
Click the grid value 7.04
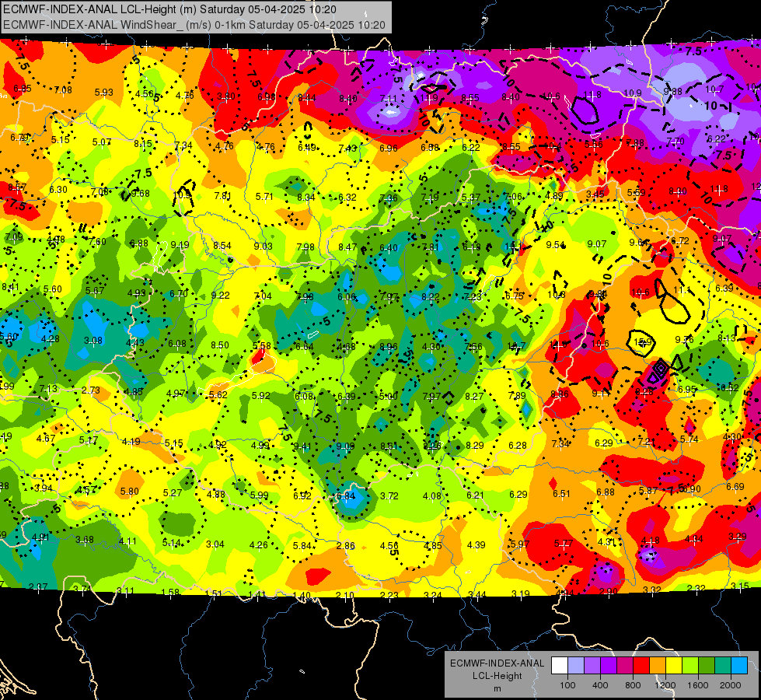click(x=263, y=296)
